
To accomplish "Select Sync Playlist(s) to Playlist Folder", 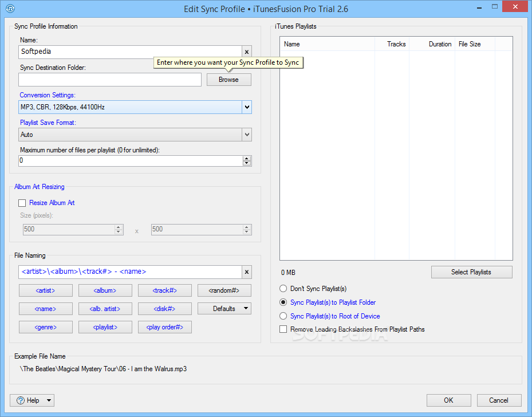I will pos(283,302).
